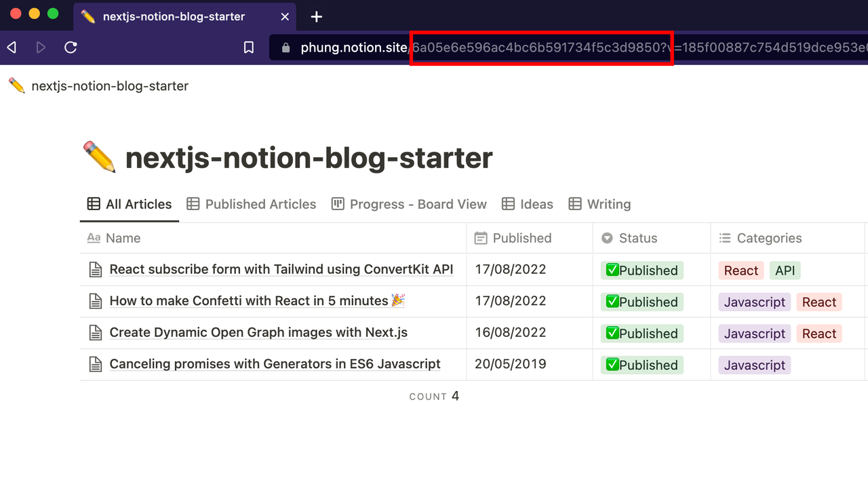This screenshot has height=488, width=868.
Task: Switch to the Ideas view
Action: coord(528,204)
